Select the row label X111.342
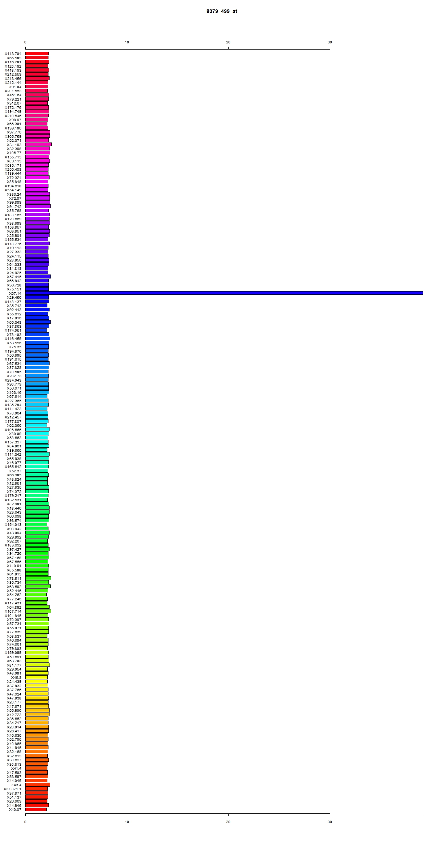 (13, 454)
